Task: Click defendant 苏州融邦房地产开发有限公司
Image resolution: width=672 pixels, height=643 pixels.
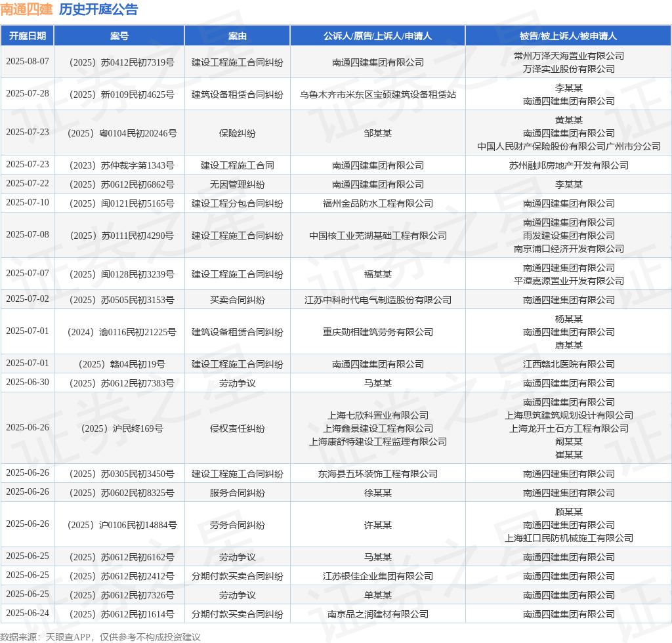Action: pyautogui.click(x=569, y=165)
